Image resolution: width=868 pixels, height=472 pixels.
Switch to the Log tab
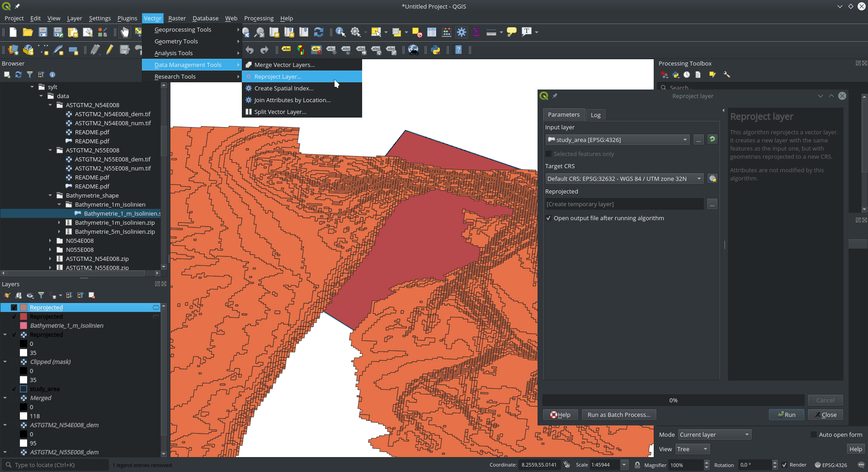[595, 114]
